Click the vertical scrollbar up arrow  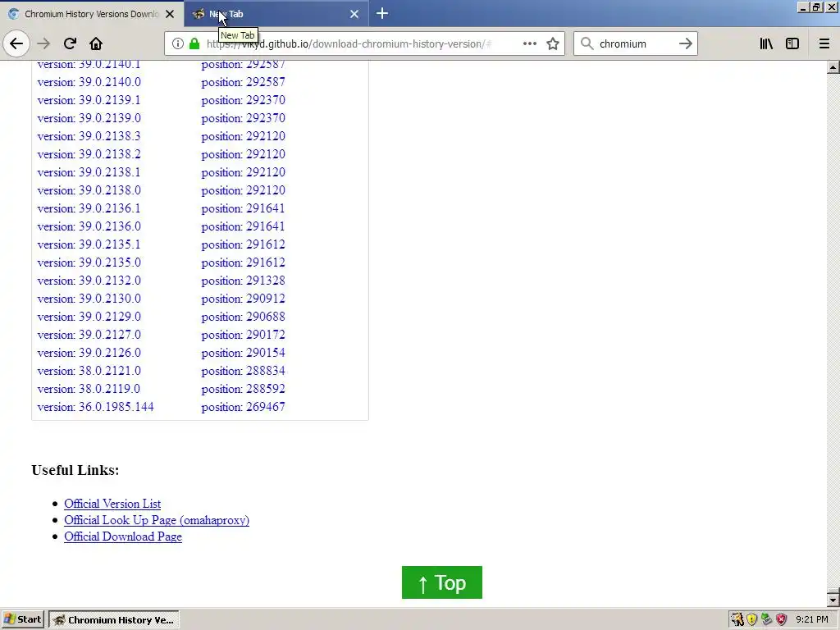(x=833, y=67)
